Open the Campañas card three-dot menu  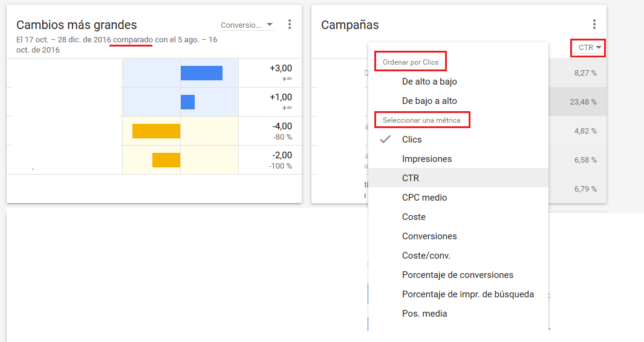click(x=594, y=24)
